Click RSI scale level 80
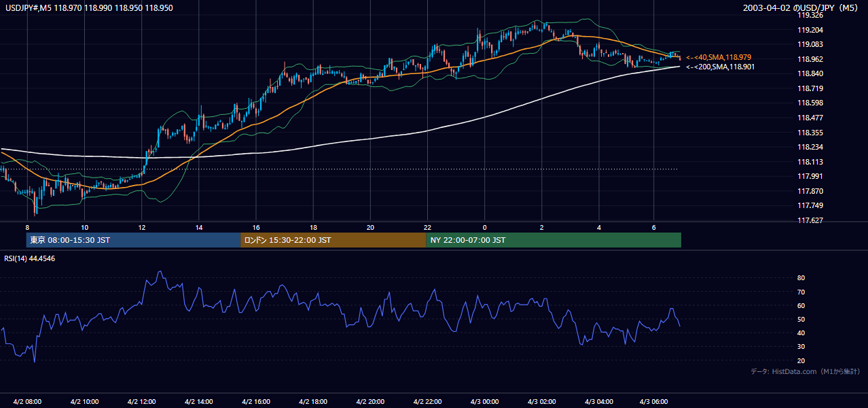Screen dimensions: 868x408 coord(801,278)
